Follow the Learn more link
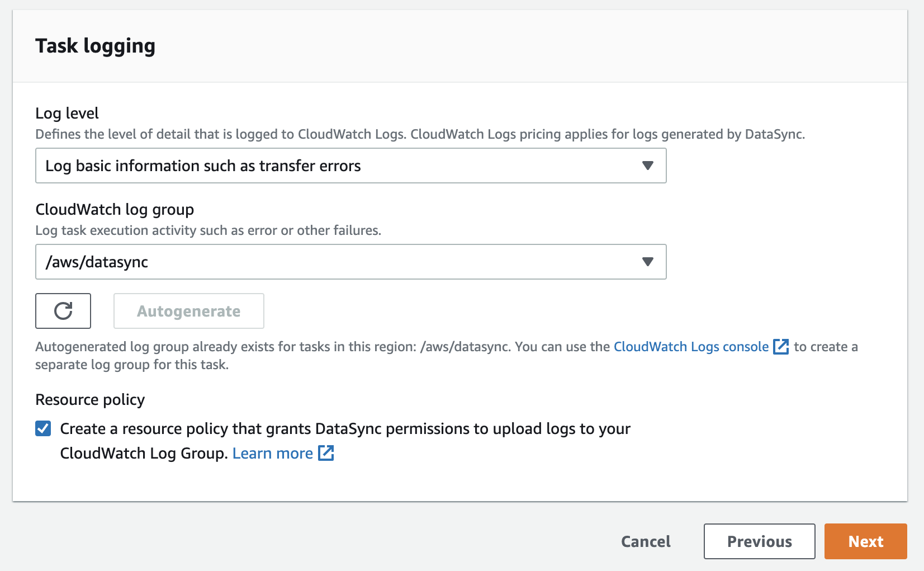Viewport: 924px width, 571px height. (272, 453)
